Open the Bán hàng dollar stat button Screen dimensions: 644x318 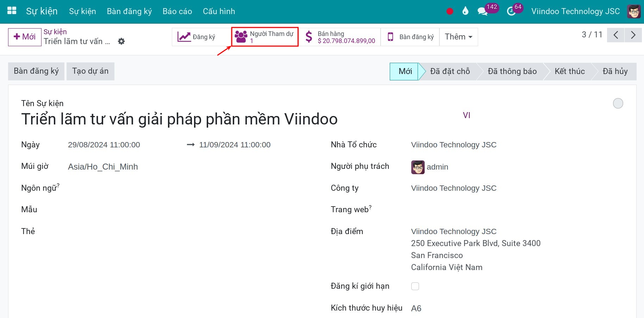click(x=340, y=37)
